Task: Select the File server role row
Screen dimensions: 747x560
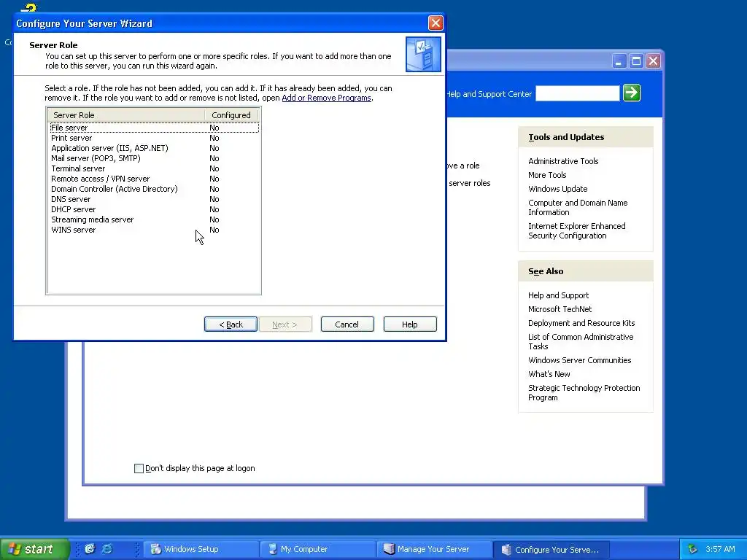Action: [x=155, y=128]
